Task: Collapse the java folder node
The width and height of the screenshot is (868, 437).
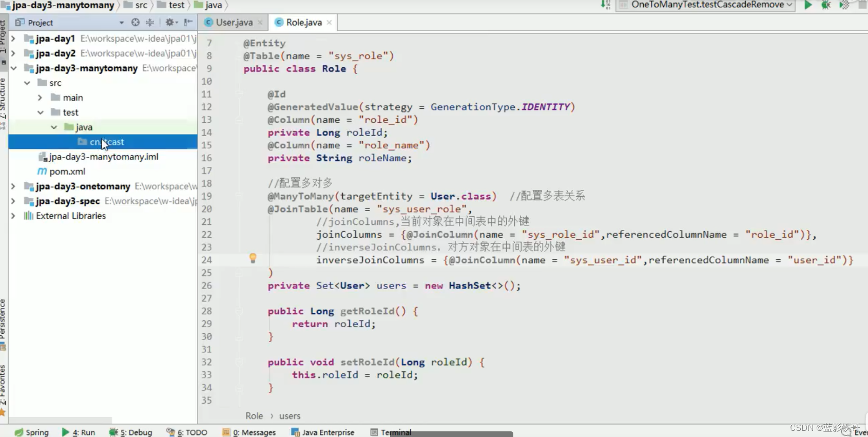Action: 53,127
